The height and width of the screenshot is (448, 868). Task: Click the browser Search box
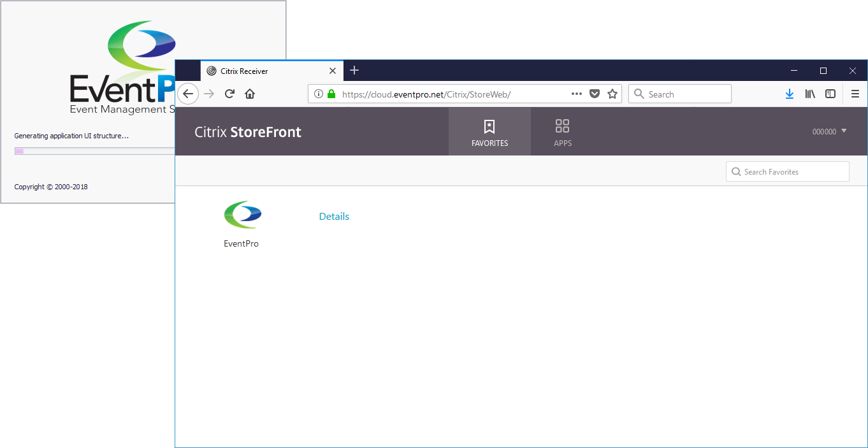[x=680, y=94]
